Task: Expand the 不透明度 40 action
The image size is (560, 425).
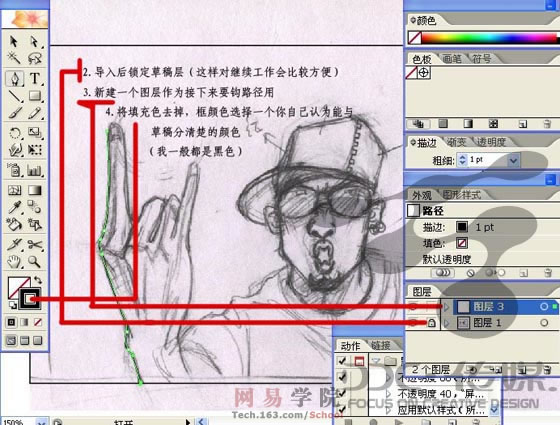Action: (389, 394)
